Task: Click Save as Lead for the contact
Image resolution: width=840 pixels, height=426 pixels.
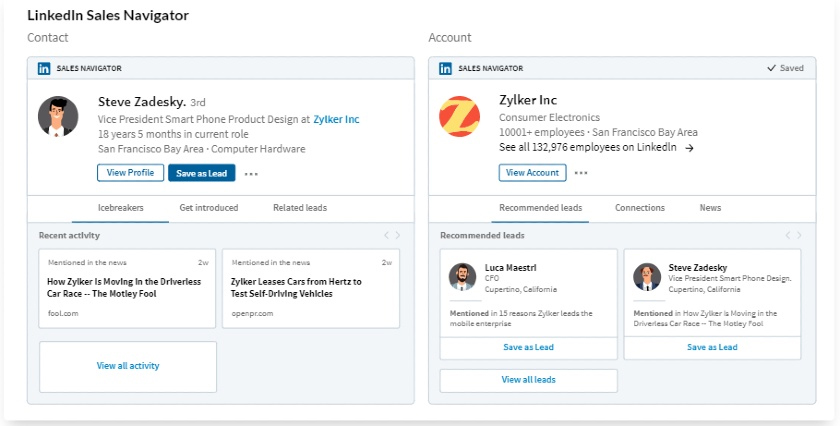Action: pos(201,173)
